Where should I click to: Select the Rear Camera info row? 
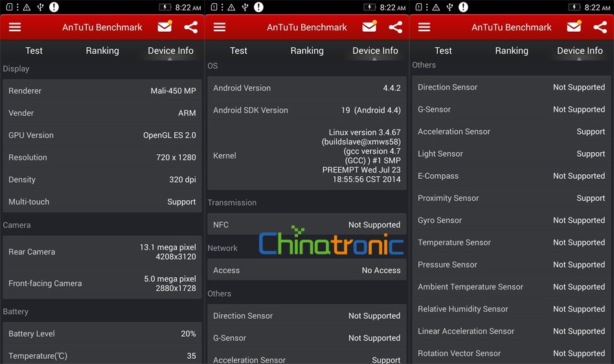click(x=102, y=252)
